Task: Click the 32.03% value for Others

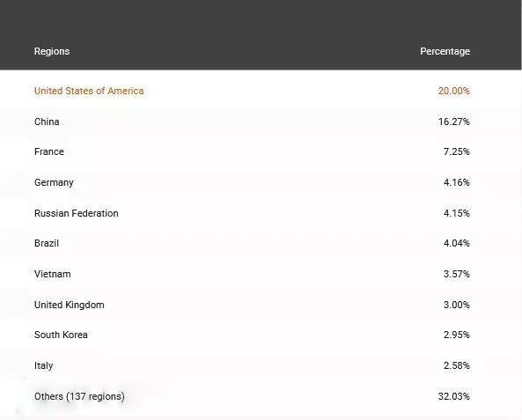Action: pyautogui.click(x=453, y=396)
